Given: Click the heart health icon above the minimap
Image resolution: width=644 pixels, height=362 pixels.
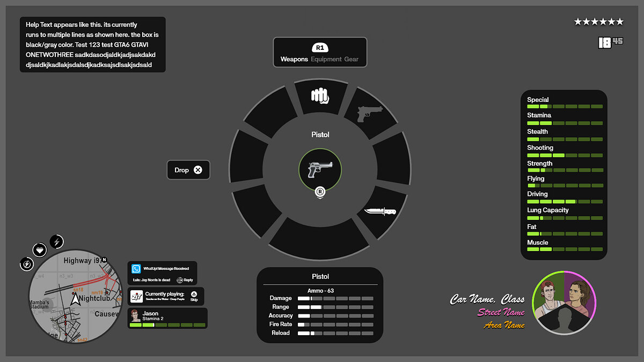Looking at the screenshot, I should tap(40, 250).
